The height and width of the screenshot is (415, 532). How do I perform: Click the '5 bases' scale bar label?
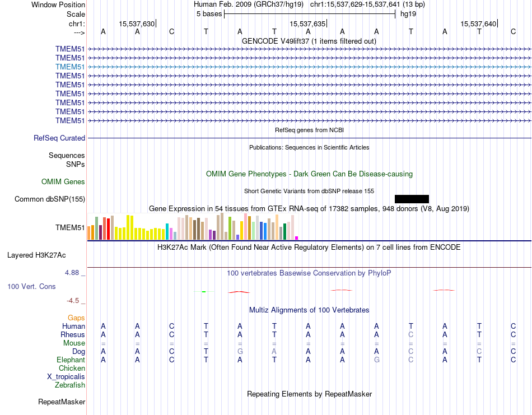[209, 14]
